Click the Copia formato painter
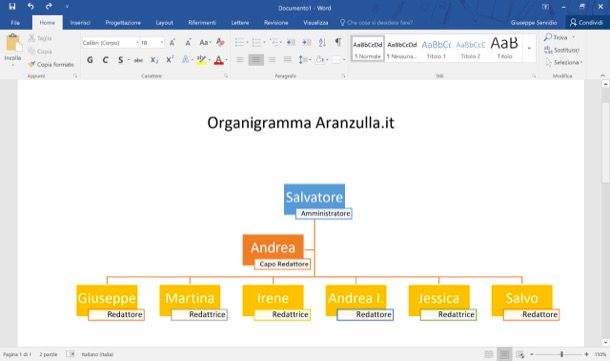Image resolution: width=610 pixels, height=361 pixels. click(51, 65)
